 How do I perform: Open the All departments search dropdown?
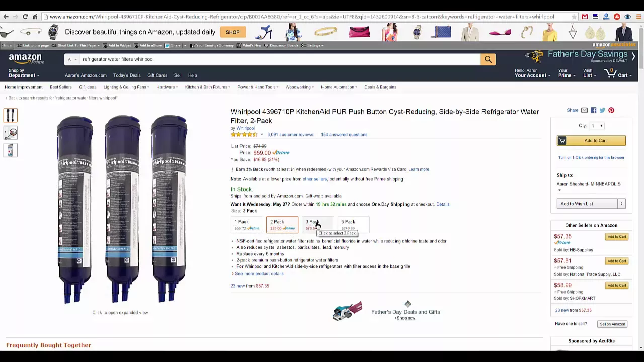click(x=72, y=59)
